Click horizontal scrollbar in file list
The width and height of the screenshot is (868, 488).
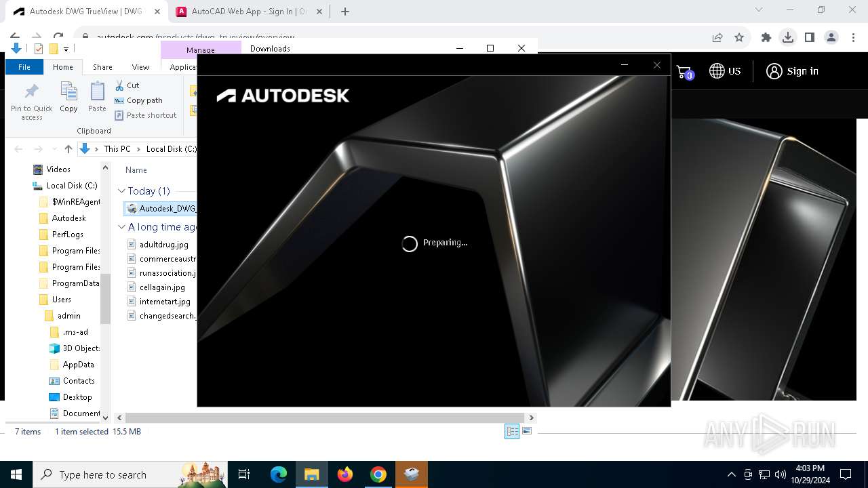(x=325, y=418)
